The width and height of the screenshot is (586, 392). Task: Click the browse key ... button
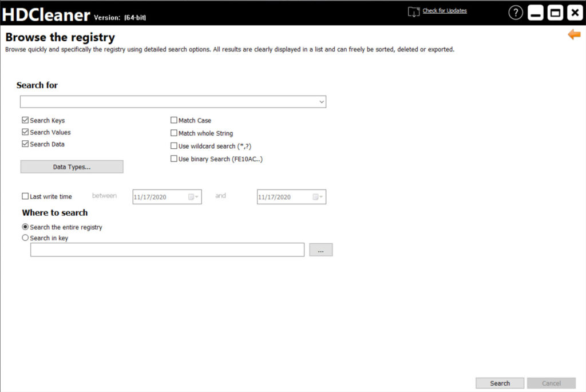(x=320, y=250)
